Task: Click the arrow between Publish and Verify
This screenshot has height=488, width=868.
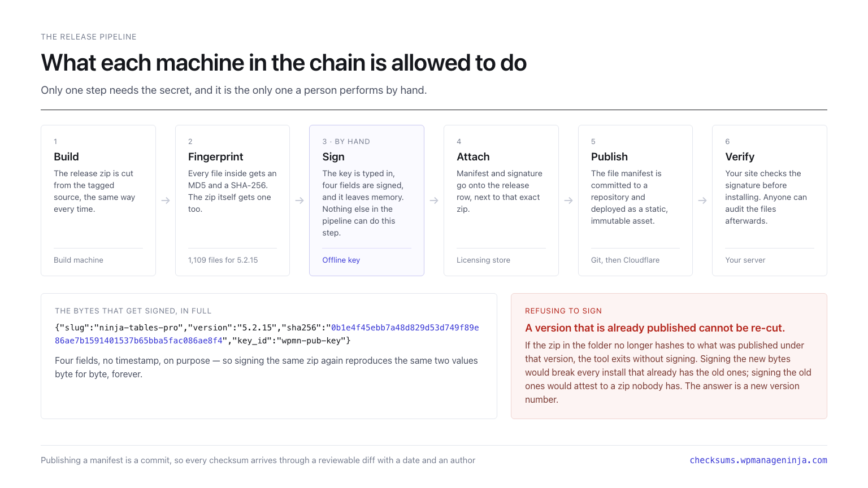Action: (702, 201)
